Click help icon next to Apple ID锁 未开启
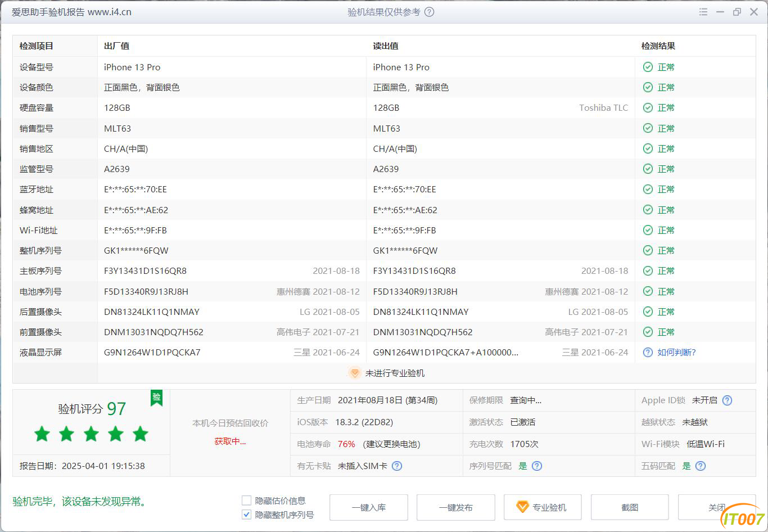Viewport: 768px width, 532px height. 727,400
